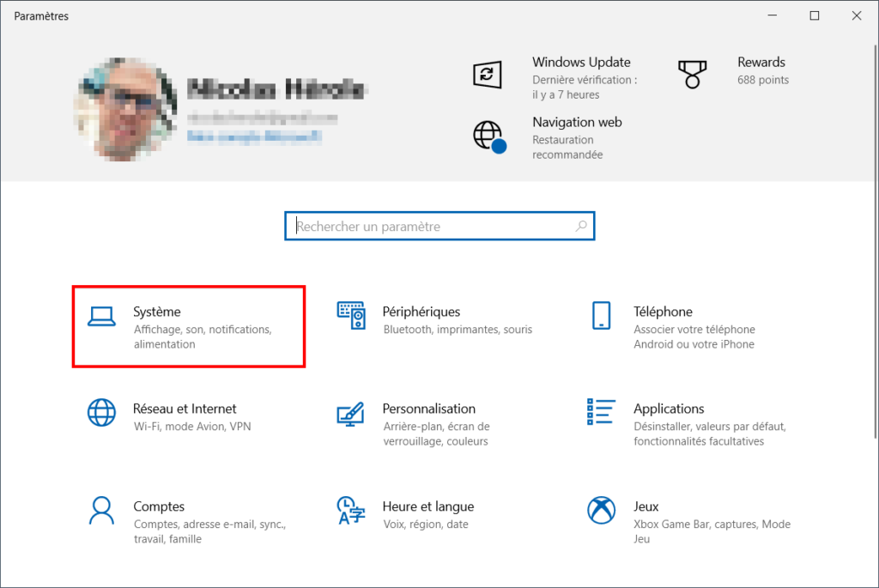Click the vertical scrollbar on the right
This screenshot has width=879, height=588.
pyautogui.click(x=876, y=241)
